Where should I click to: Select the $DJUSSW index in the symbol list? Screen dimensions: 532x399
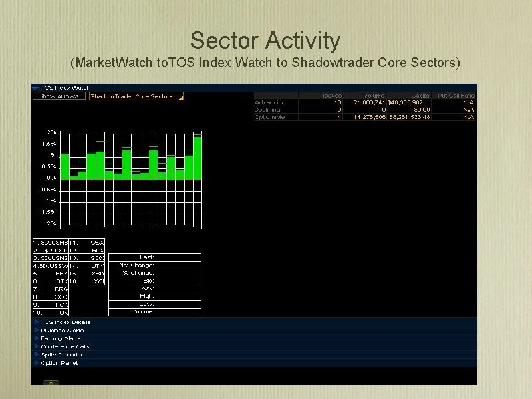(51, 265)
